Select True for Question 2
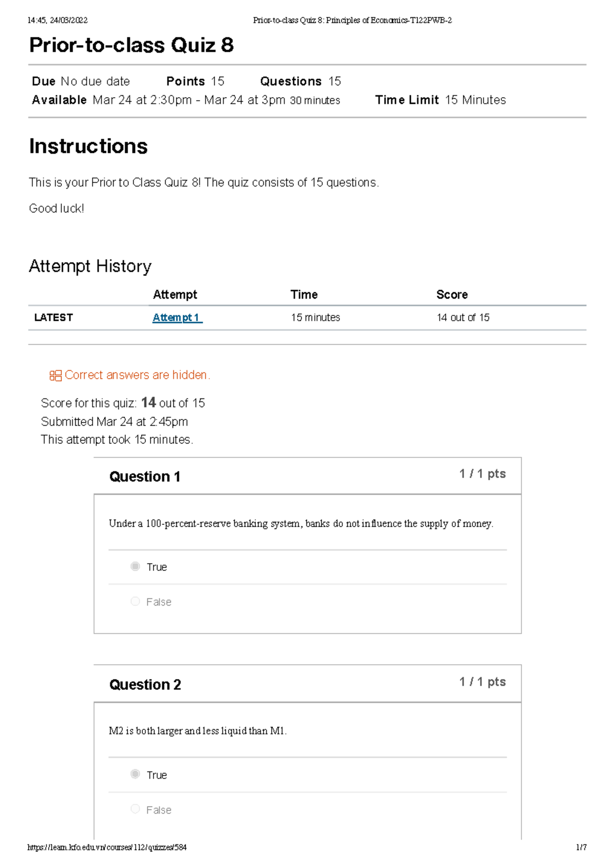 pyautogui.click(x=135, y=774)
